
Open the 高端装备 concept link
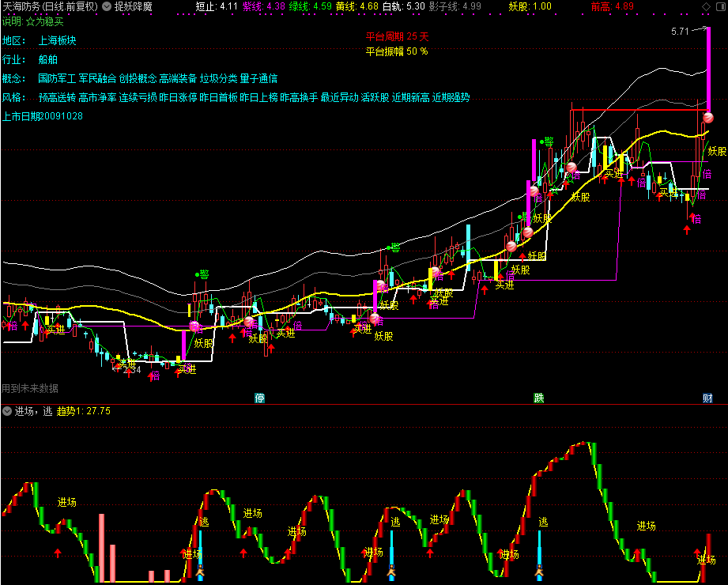pos(179,78)
